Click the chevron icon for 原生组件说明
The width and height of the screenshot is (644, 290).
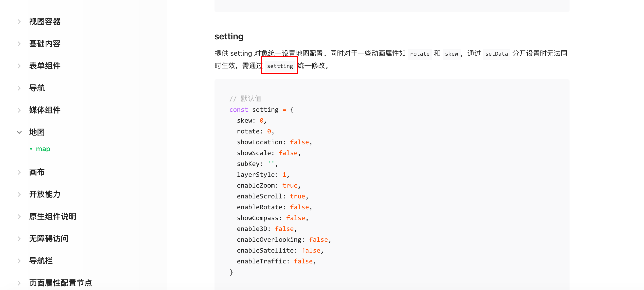19,217
